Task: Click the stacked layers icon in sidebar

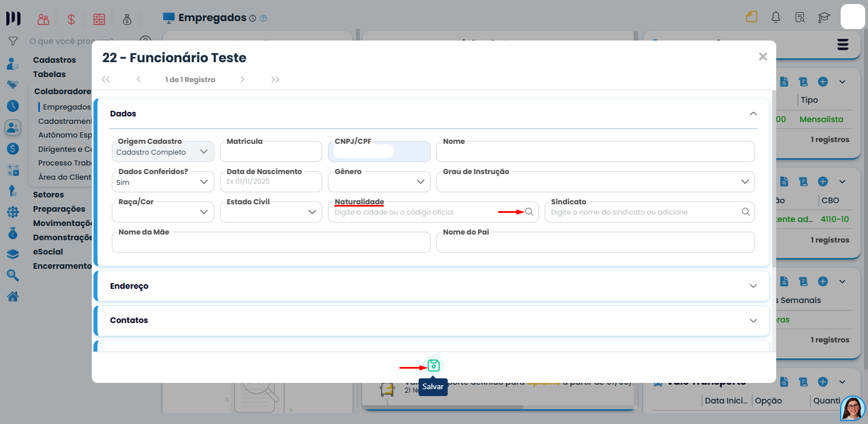Action: coord(13,255)
